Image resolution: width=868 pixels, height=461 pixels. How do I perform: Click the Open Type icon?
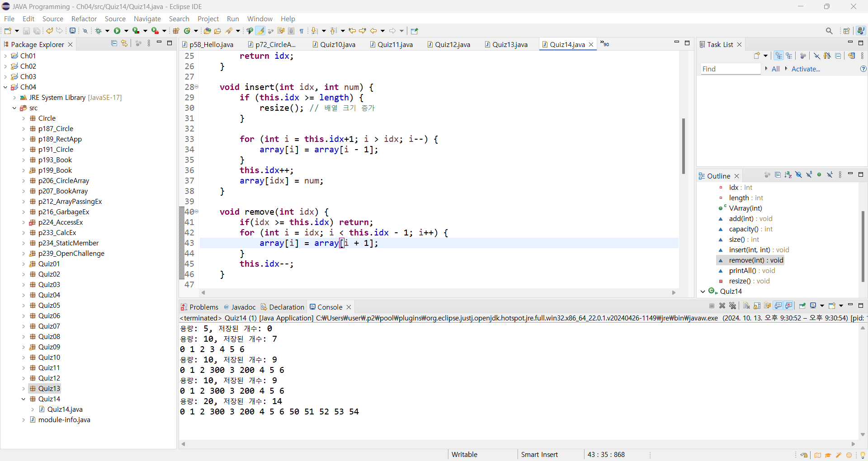[207, 31]
